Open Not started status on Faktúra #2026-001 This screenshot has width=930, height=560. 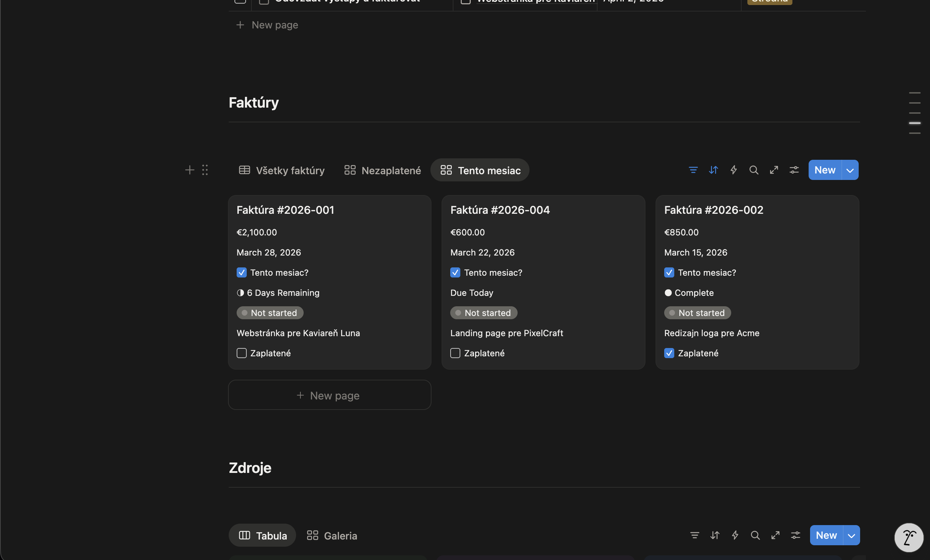tap(270, 313)
